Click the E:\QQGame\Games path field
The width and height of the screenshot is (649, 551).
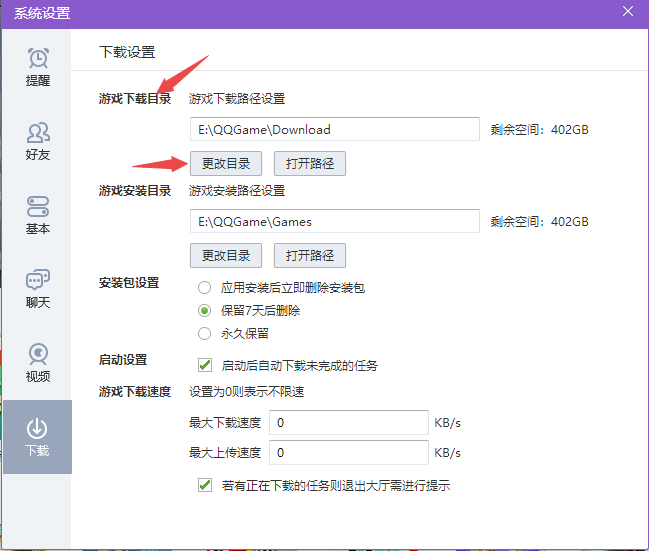pyautogui.click(x=335, y=221)
